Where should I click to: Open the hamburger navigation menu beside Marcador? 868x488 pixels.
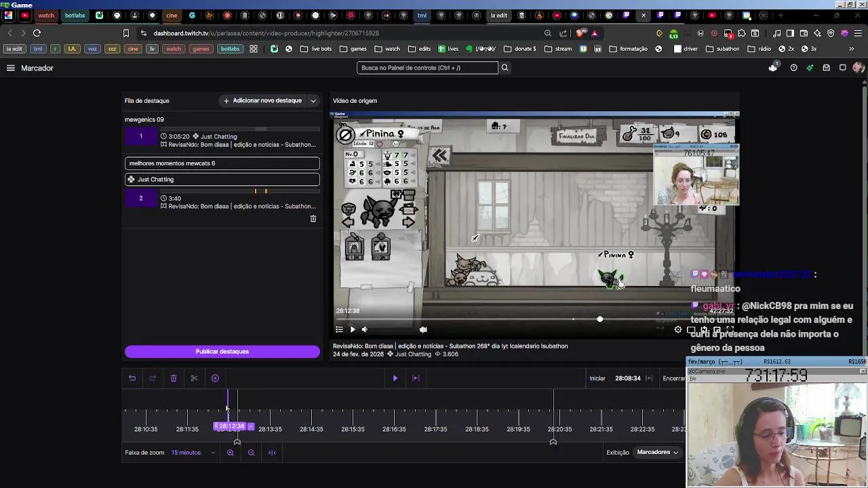(x=11, y=68)
